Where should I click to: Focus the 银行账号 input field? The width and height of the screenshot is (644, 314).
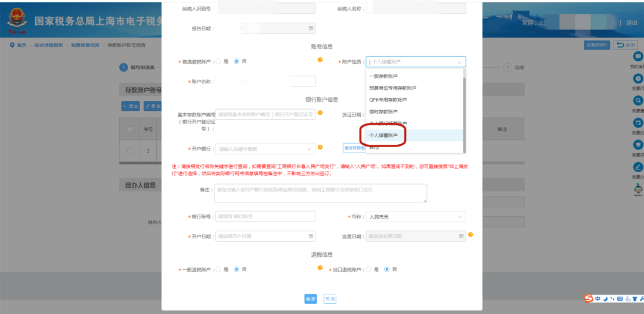pos(265,216)
